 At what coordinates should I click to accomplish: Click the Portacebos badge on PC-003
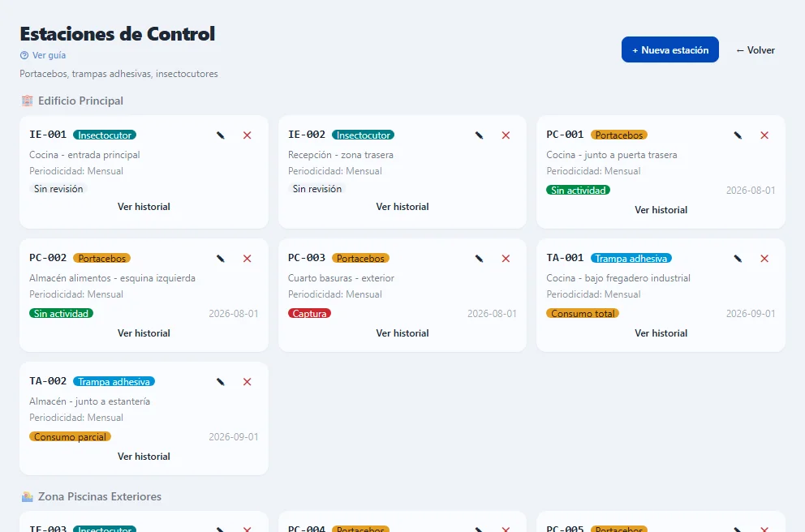(361, 258)
